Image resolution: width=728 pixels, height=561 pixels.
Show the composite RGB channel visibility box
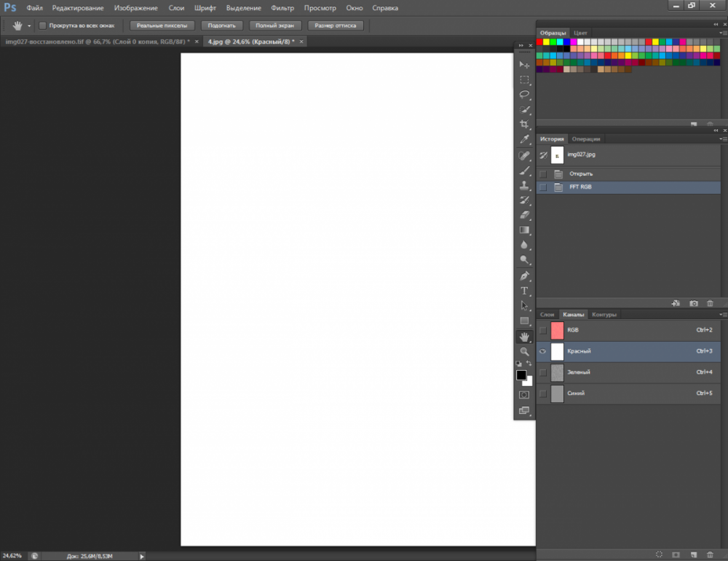tap(542, 330)
